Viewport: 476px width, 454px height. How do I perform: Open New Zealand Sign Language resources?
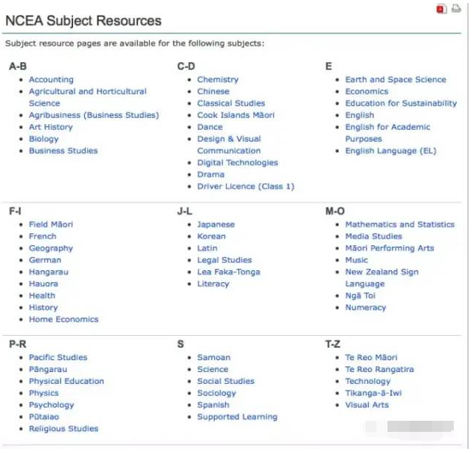click(x=382, y=278)
